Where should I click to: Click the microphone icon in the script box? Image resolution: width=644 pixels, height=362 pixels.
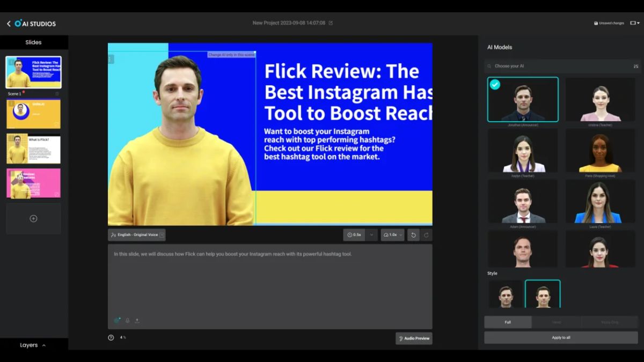click(x=128, y=321)
